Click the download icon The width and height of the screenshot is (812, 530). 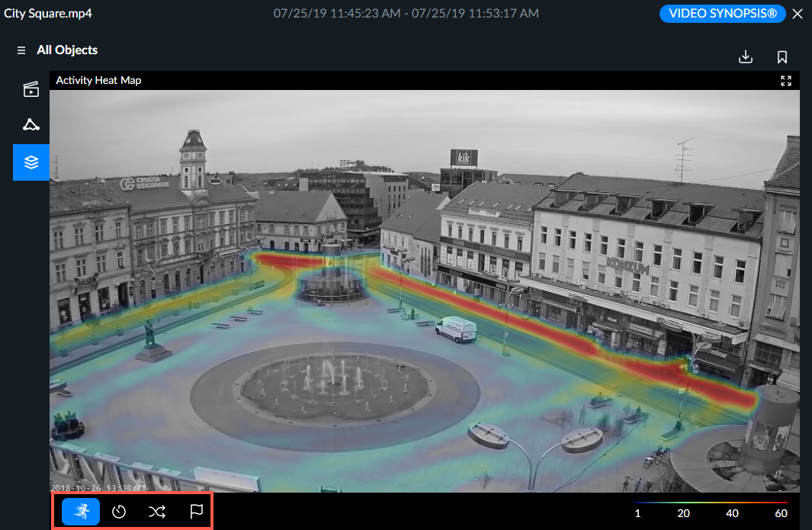745,56
